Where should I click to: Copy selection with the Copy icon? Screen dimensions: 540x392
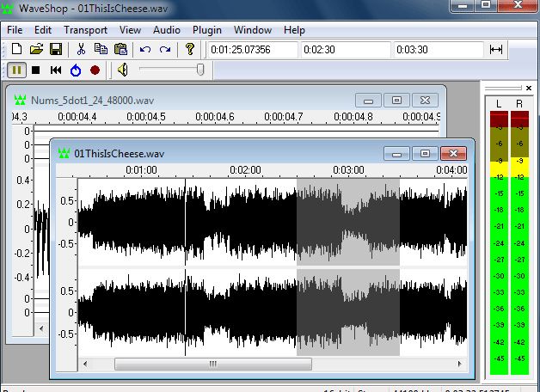coord(101,49)
